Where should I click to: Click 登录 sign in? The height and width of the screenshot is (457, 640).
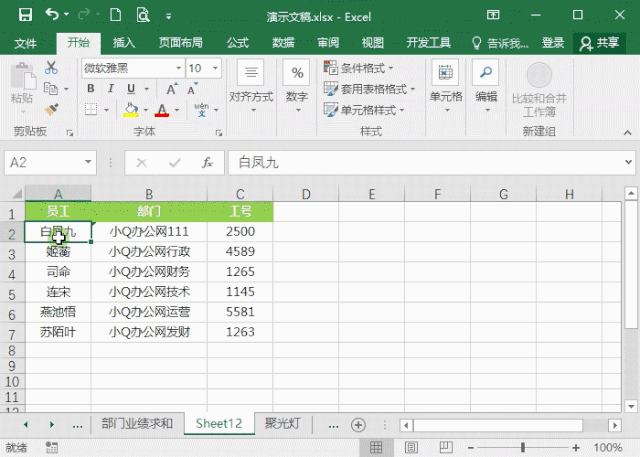(x=553, y=42)
